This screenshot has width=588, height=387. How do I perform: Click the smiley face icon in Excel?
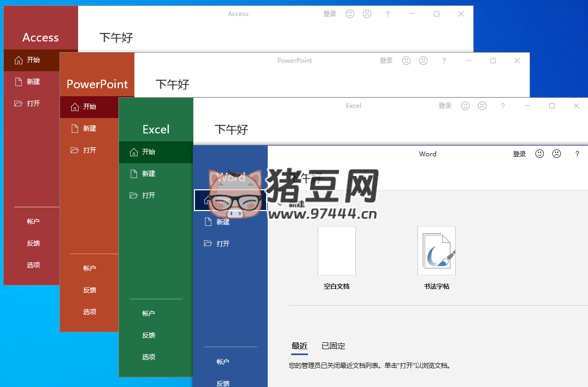tap(465, 106)
